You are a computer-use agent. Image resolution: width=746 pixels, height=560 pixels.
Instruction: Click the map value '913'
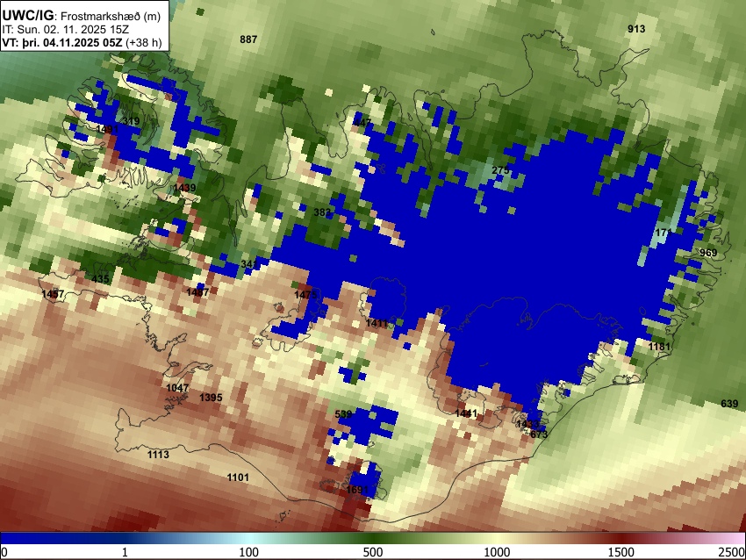pyautogui.click(x=636, y=29)
